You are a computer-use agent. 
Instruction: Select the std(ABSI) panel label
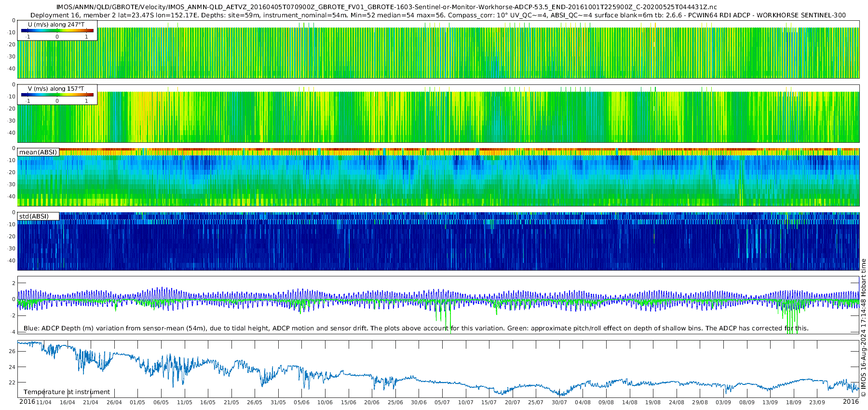[x=38, y=216]
